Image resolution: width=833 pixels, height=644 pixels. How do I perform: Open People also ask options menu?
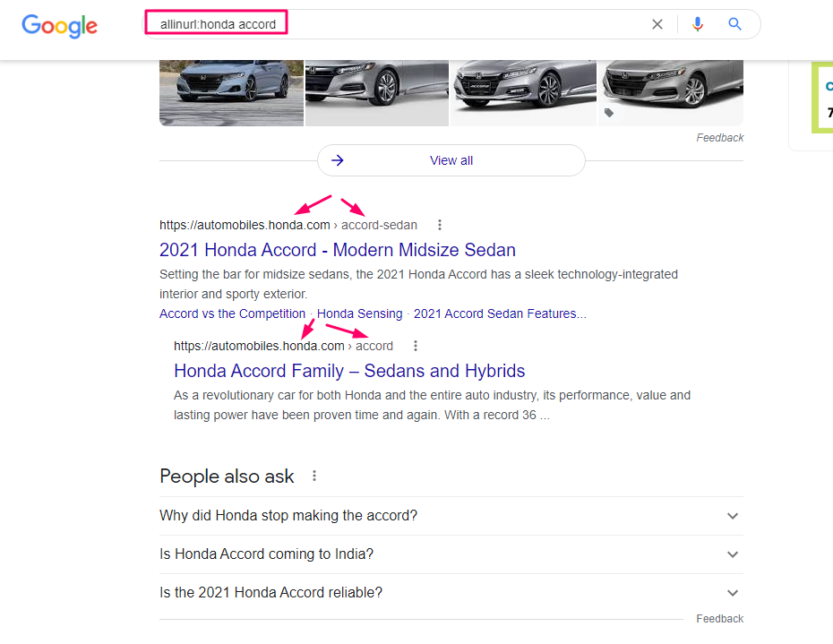[x=314, y=476]
